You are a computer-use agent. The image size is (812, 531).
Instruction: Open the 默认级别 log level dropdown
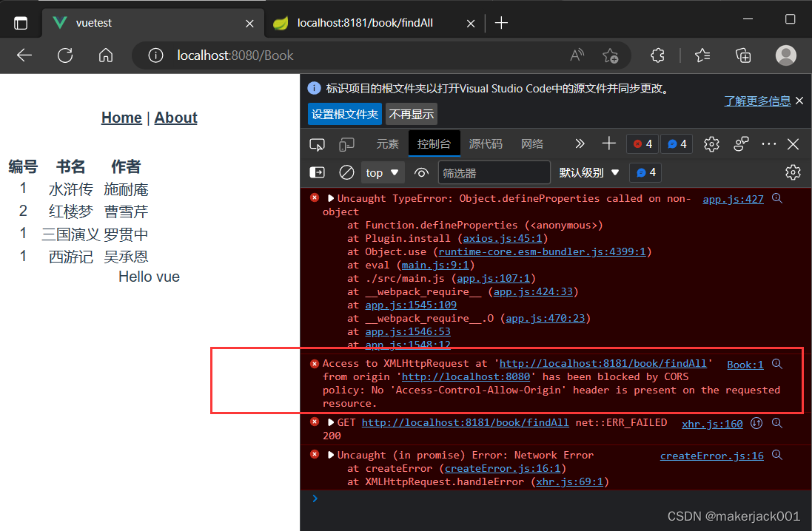[x=589, y=172]
